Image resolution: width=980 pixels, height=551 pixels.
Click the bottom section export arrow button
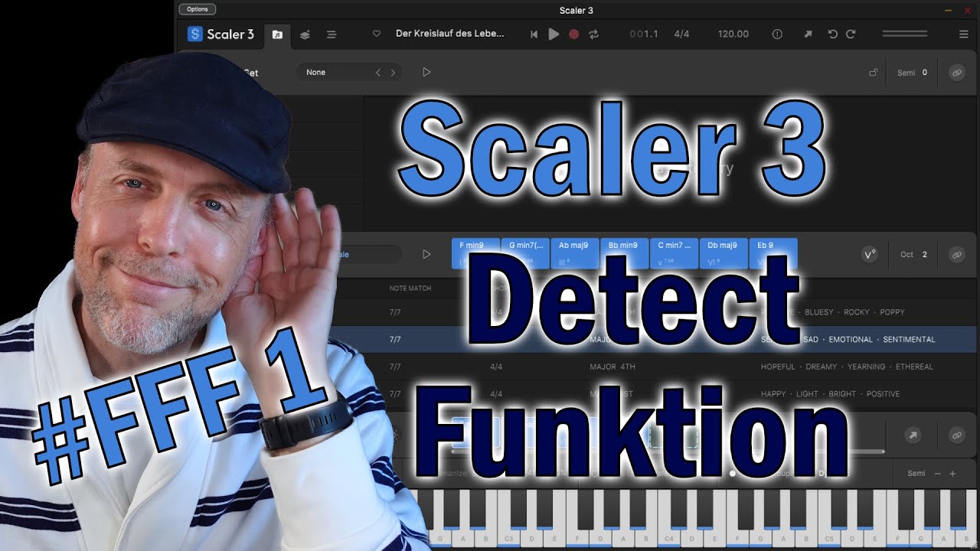913,435
